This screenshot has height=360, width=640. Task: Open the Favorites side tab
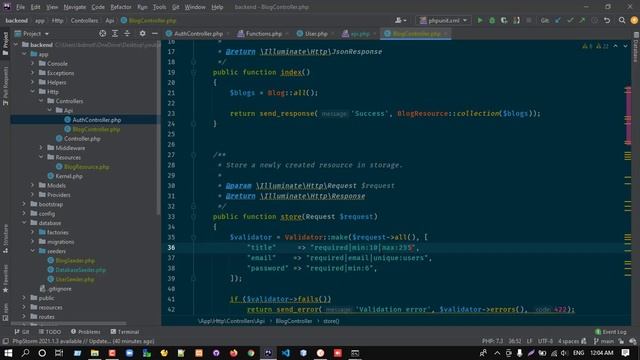click(x=5, y=279)
